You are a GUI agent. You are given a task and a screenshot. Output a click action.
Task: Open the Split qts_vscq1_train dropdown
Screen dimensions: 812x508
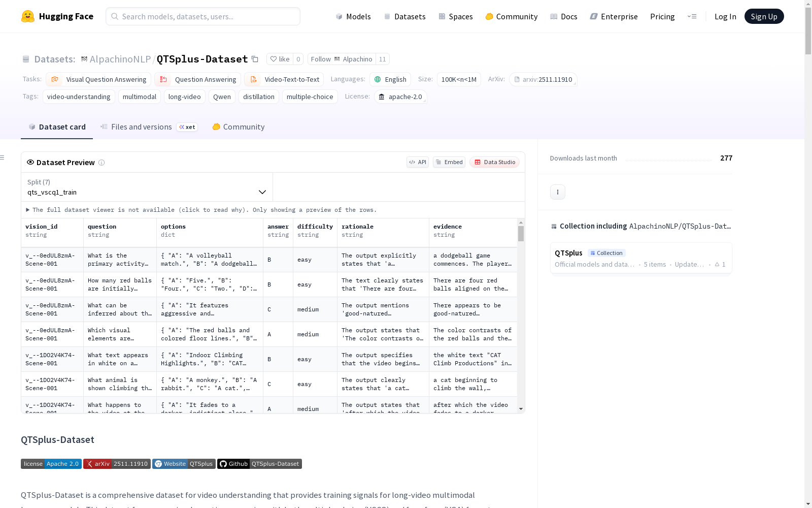click(x=147, y=187)
